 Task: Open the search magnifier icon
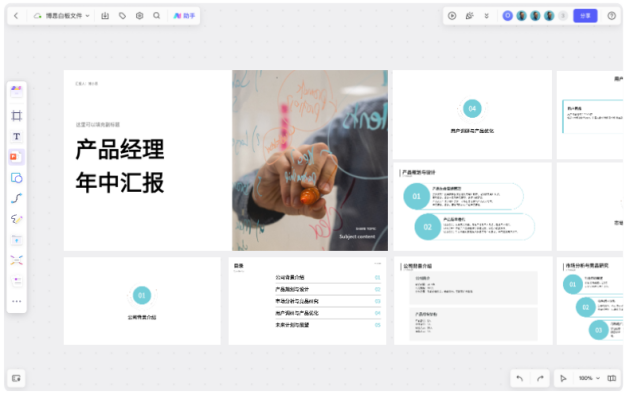pyautogui.click(x=157, y=16)
